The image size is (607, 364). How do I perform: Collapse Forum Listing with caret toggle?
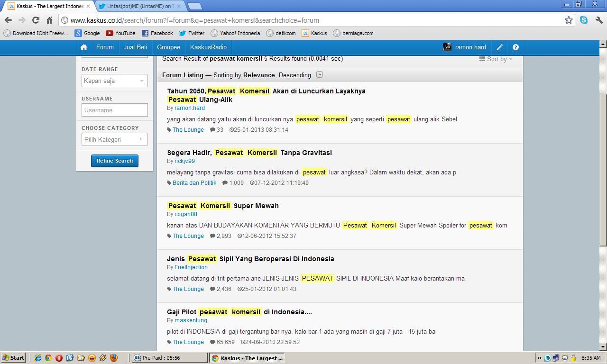point(320,74)
